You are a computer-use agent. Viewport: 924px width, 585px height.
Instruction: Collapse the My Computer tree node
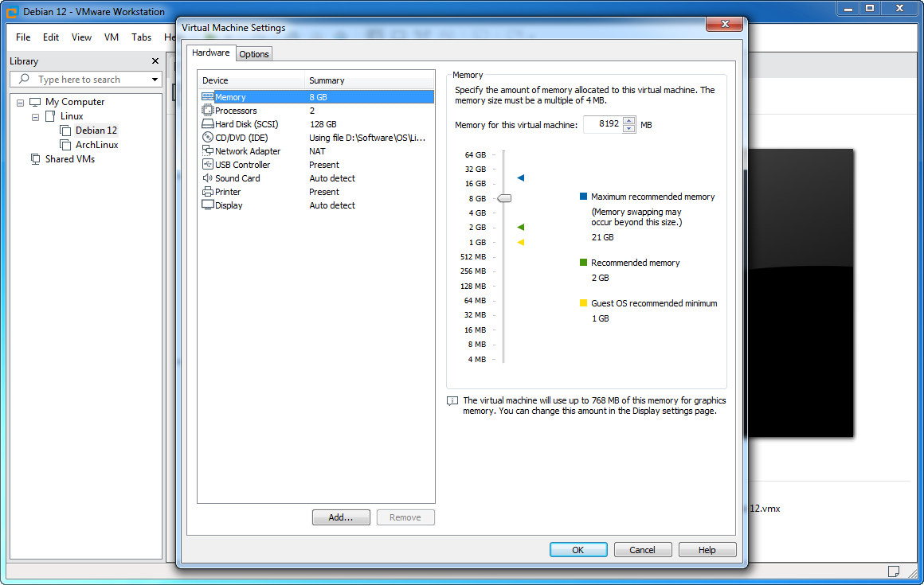click(21, 103)
